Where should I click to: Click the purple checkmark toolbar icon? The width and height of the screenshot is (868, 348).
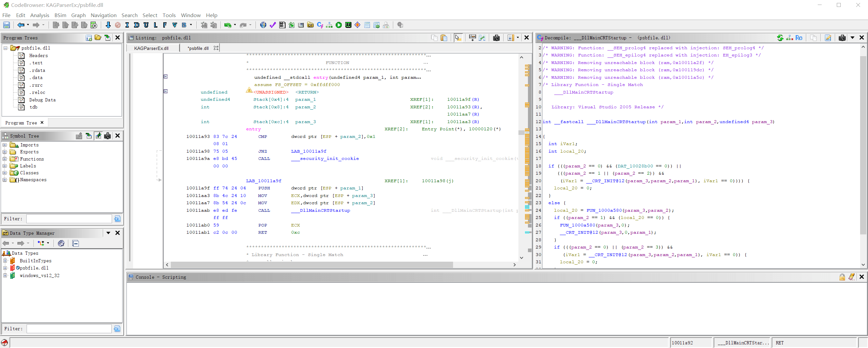[x=273, y=25]
